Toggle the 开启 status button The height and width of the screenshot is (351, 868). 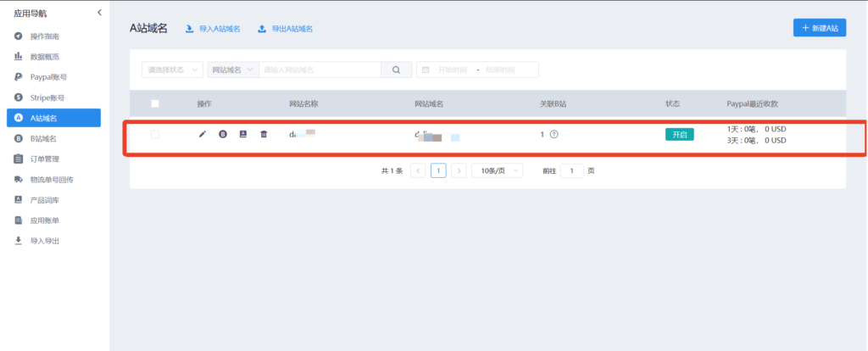[x=679, y=135]
